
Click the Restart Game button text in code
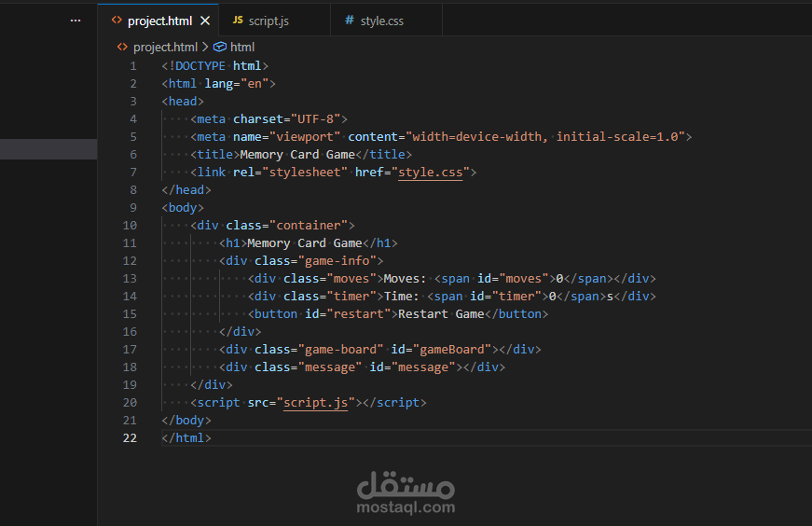pyautogui.click(x=441, y=314)
